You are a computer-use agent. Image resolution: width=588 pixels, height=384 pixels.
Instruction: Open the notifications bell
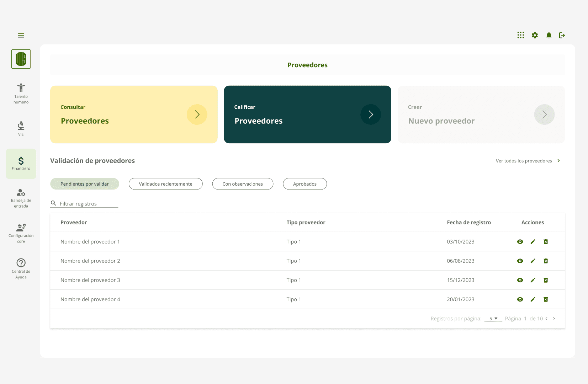pos(549,35)
